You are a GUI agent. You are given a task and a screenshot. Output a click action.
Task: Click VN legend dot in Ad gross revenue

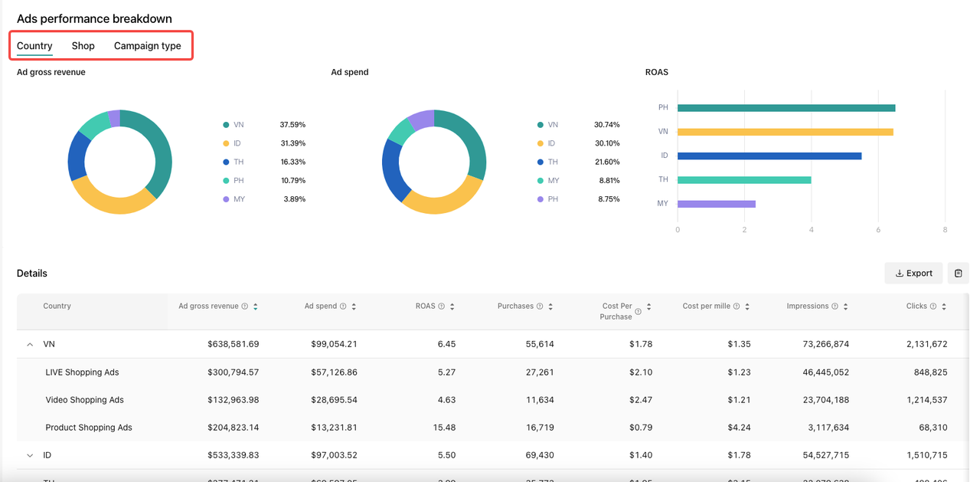226,125
